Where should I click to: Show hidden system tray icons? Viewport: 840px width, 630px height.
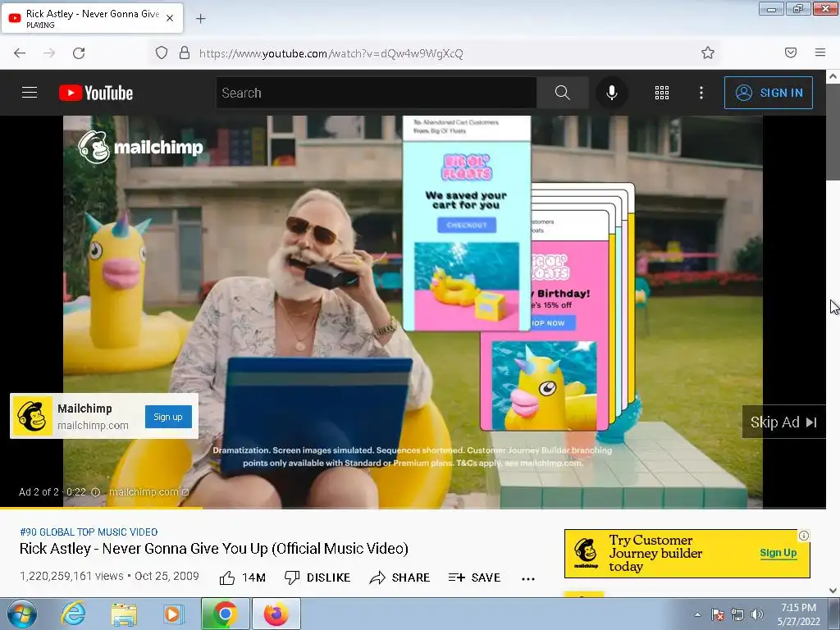[697, 614]
